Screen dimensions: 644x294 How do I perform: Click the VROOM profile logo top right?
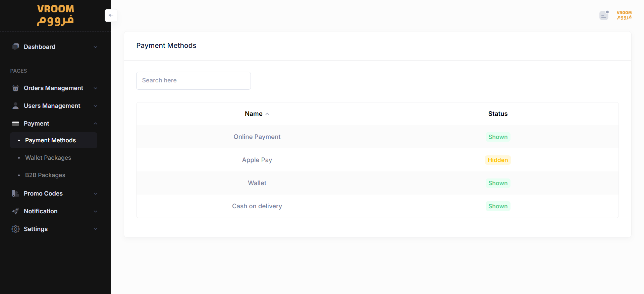click(x=624, y=15)
